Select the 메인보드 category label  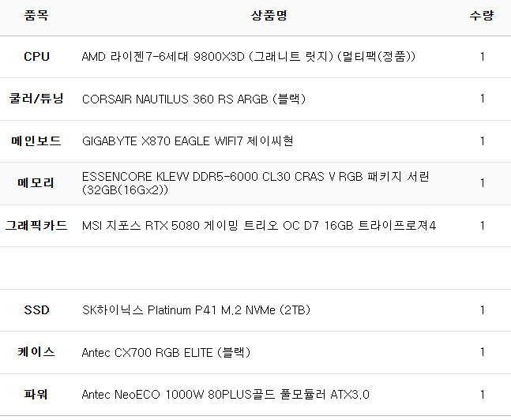point(36,141)
